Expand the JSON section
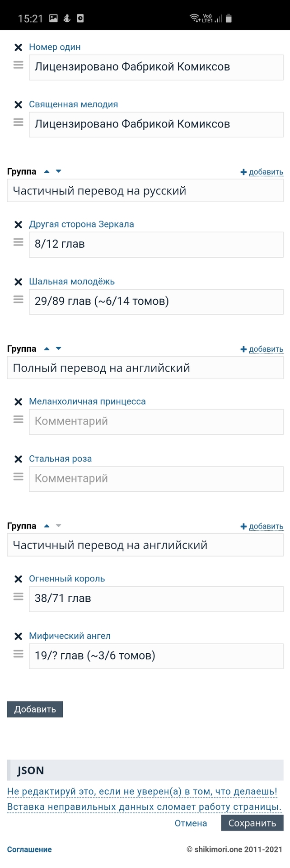The width and height of the screenshot is (290, 868). [x=31, y=770]
